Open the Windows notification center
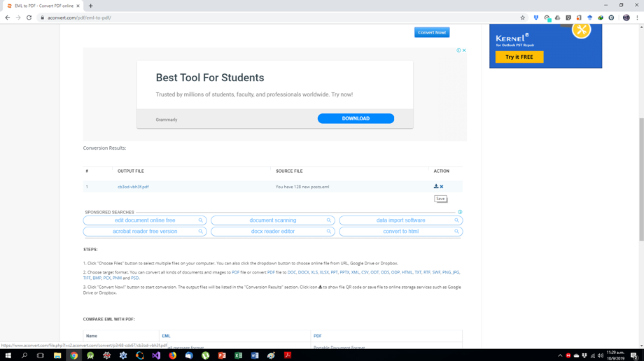The width and height of the screenshot is (644, 361). [x=634, y=355]
